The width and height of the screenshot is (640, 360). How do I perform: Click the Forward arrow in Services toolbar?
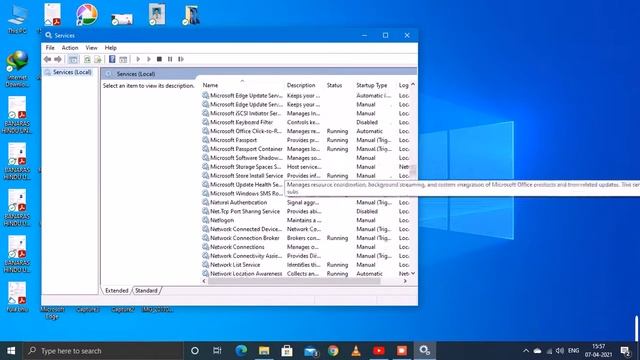pyautogui.click(x=58, y=59)
